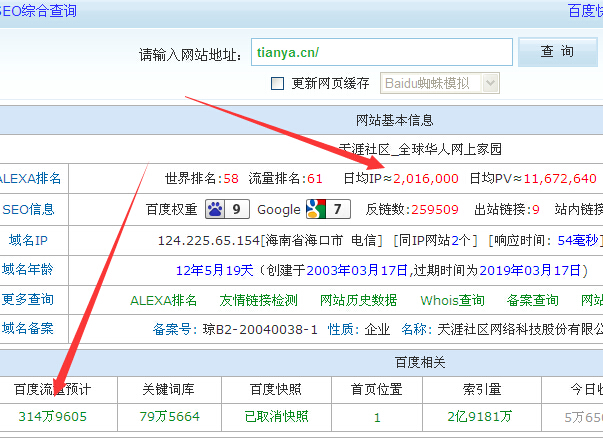Open 友情链接检测 link

(x=258, y=300)
